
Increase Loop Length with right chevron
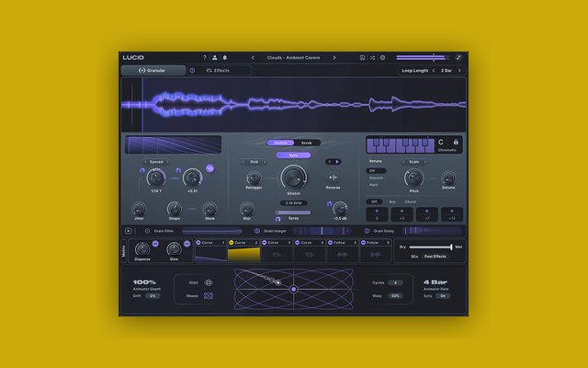459,71
